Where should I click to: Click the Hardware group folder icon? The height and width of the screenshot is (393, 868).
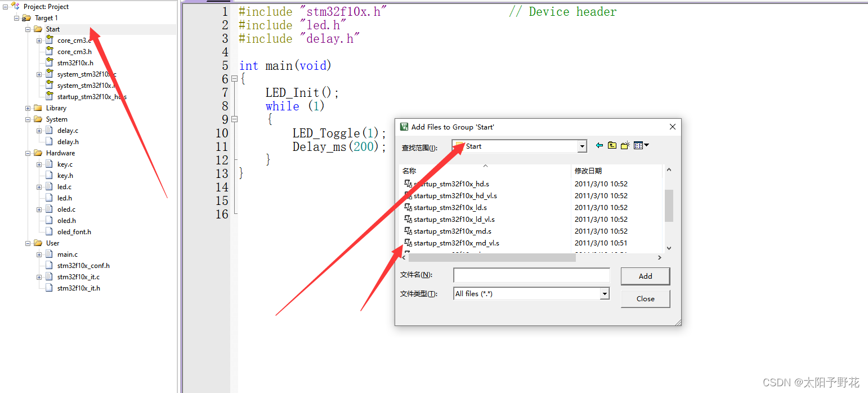pyautogui.click(x=38, y=153)
